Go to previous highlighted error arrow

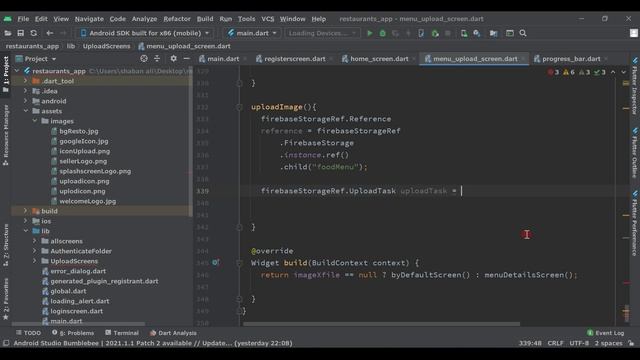pyautogui.click(x=613, y=72)
